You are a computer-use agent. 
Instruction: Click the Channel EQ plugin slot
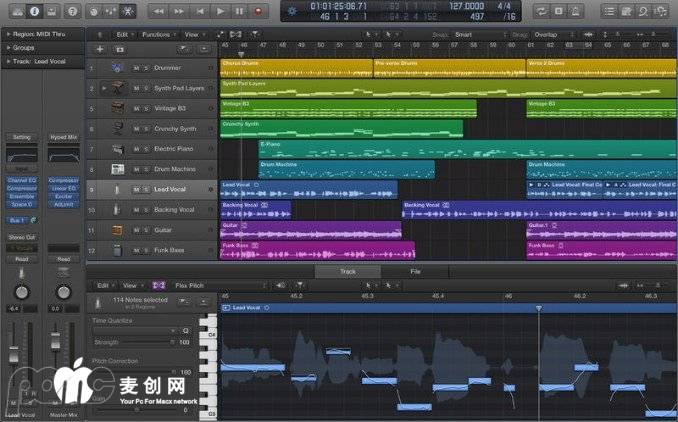pos(22,180)
